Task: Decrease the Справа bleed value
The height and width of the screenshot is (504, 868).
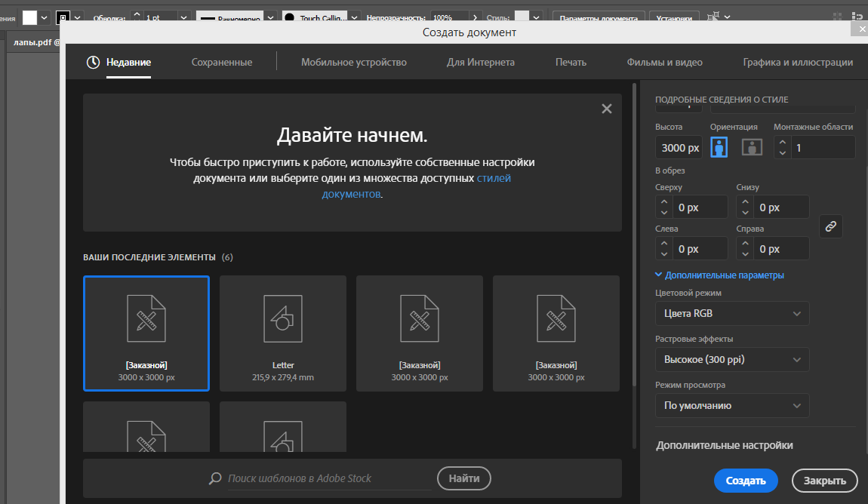Action: point(745,254)
